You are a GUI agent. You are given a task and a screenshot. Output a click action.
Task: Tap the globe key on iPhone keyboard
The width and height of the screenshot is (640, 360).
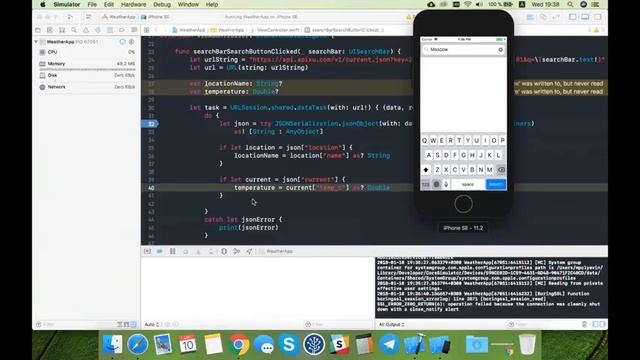click(x=436, y=184)
